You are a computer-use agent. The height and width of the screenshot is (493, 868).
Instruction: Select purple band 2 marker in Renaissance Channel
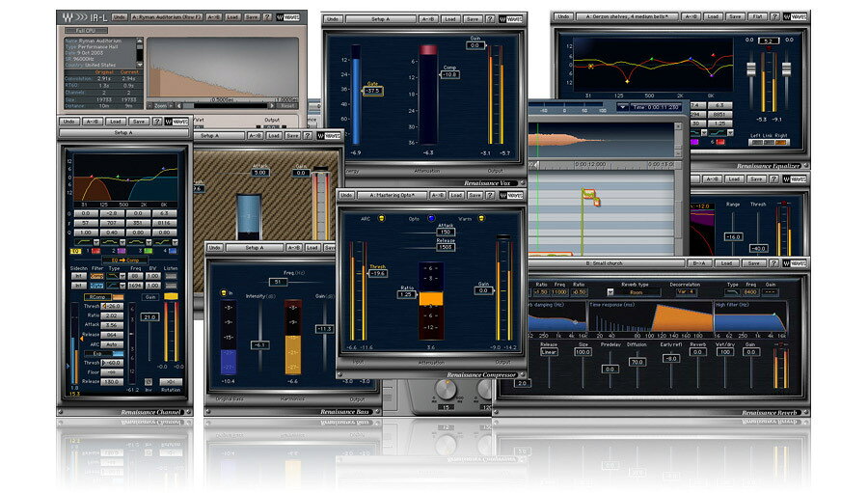point(122,251)
